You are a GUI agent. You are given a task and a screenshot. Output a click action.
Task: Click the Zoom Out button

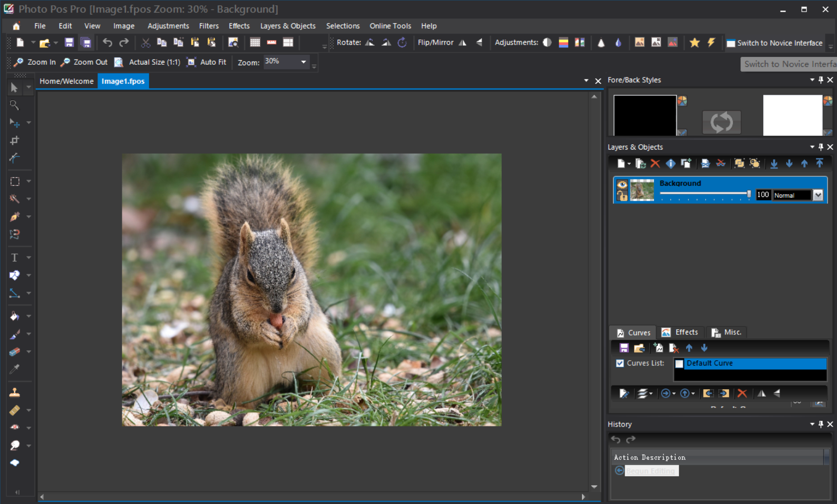[x=84, y=62]
